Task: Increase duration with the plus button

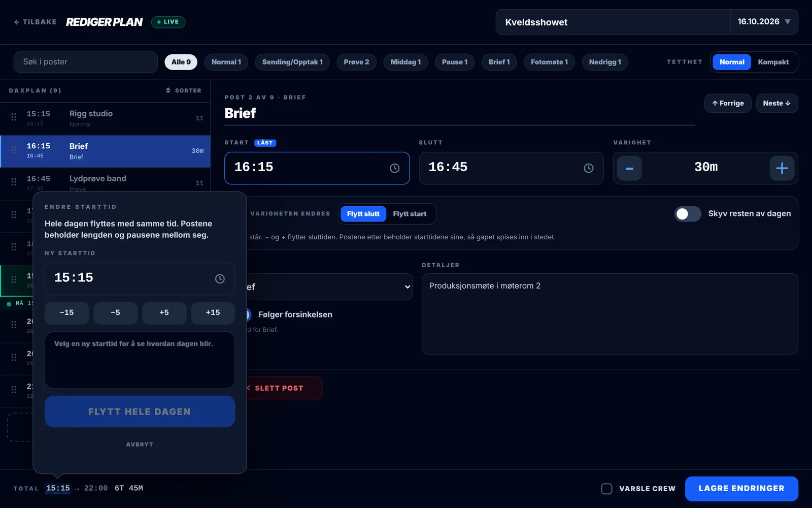Action: pyautogui.click(x=782, y=168)
